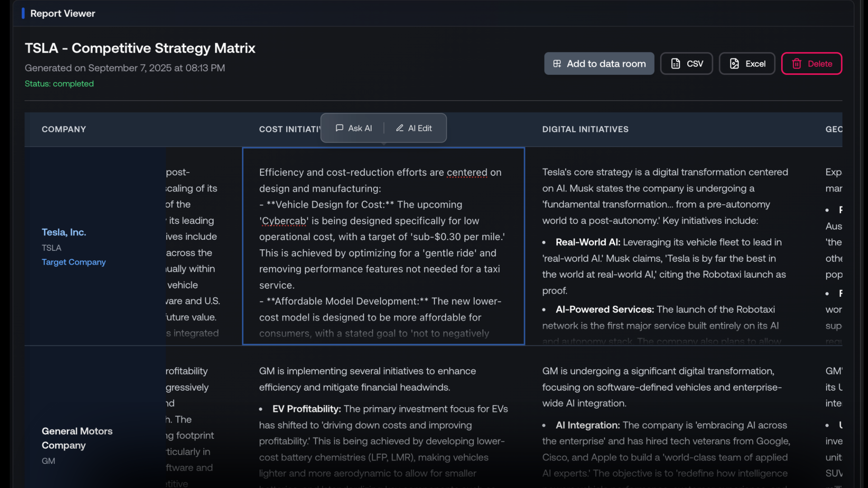Click the Add to data room button

599,64
